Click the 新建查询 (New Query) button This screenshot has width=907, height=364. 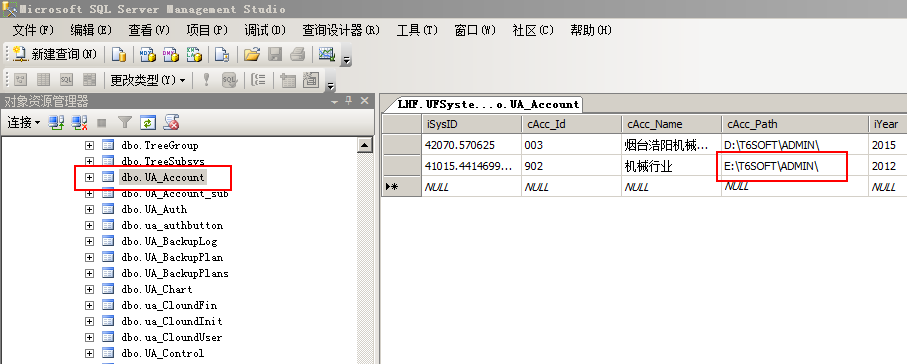pos(55,54)
